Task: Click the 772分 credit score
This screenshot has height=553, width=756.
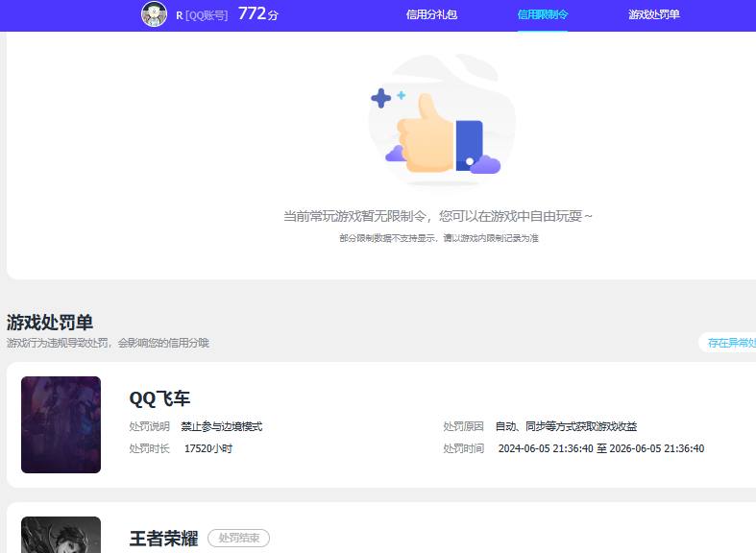Action: coord(258,13)
